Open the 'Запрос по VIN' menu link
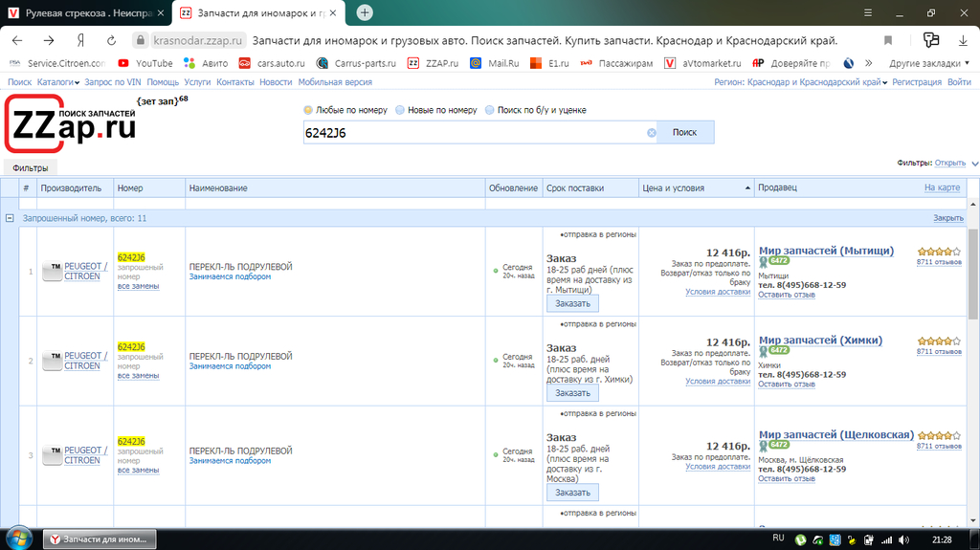This screenshot has width=980, height=550. pos(113,82)
